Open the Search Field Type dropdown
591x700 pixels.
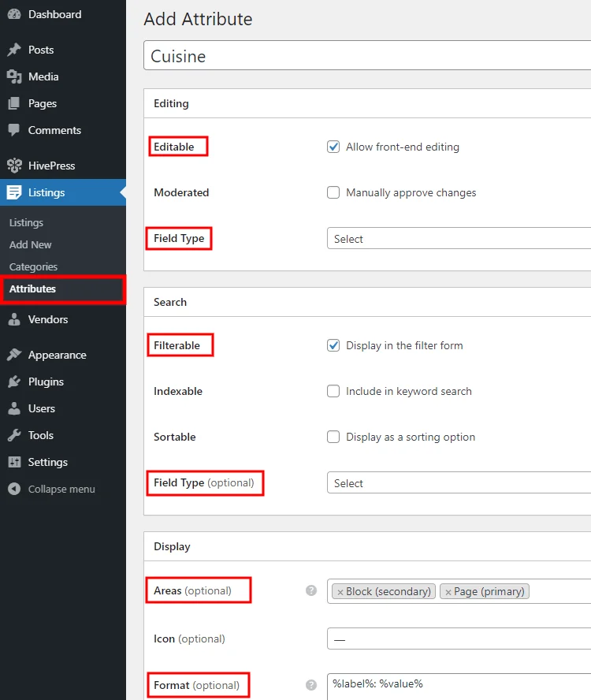[x=457, y=482]
